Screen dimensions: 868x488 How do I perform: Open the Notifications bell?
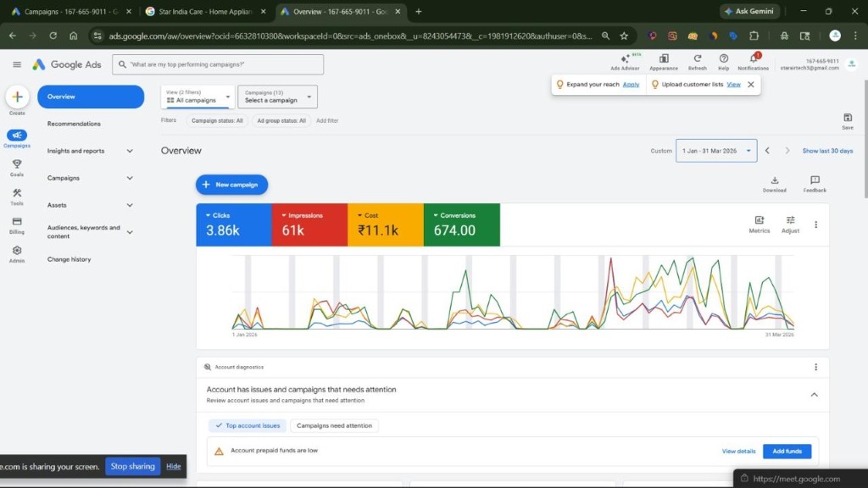click(753, 58)
